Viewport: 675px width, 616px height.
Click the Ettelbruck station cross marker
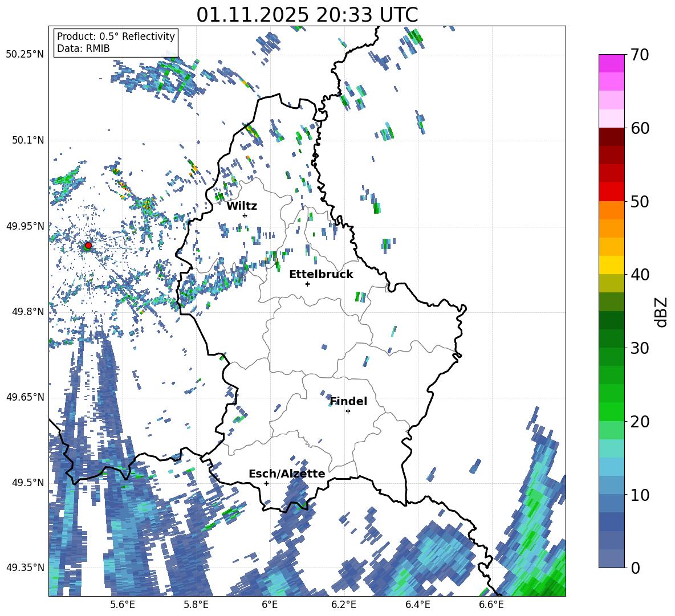pyautogui.click(x=307, y=284)
